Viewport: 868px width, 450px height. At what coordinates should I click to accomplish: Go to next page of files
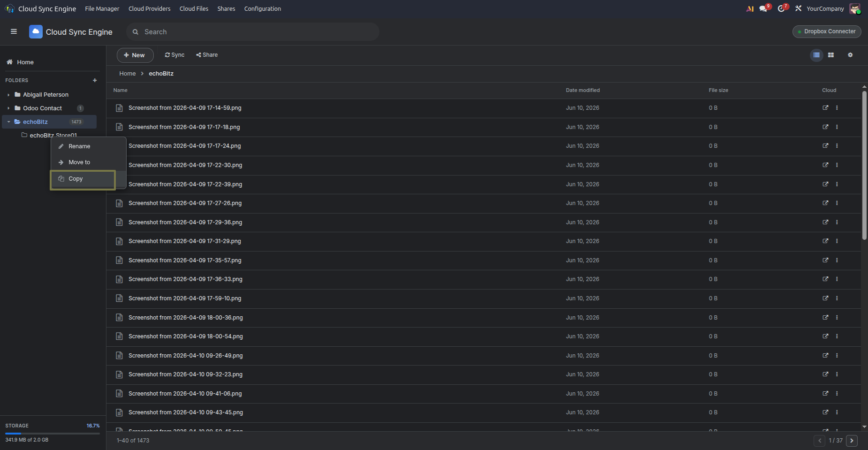[x=852, y=441]
